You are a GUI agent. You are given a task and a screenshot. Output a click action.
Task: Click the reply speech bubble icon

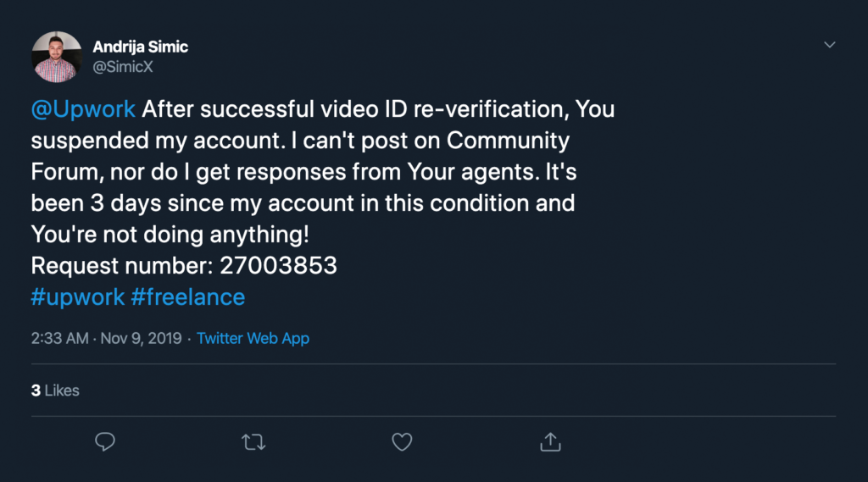(104, 441)
